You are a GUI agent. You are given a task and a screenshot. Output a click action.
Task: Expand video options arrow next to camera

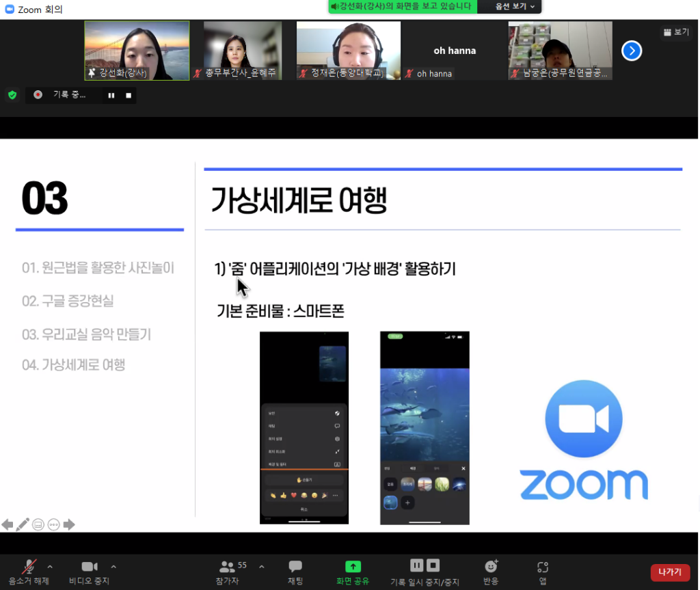click(113, 566)
